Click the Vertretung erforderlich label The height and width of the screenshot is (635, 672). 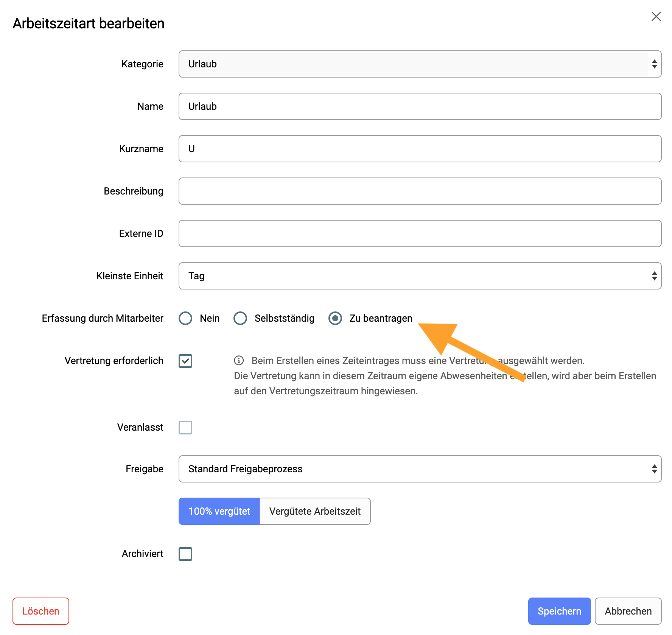tap(114, 361)
